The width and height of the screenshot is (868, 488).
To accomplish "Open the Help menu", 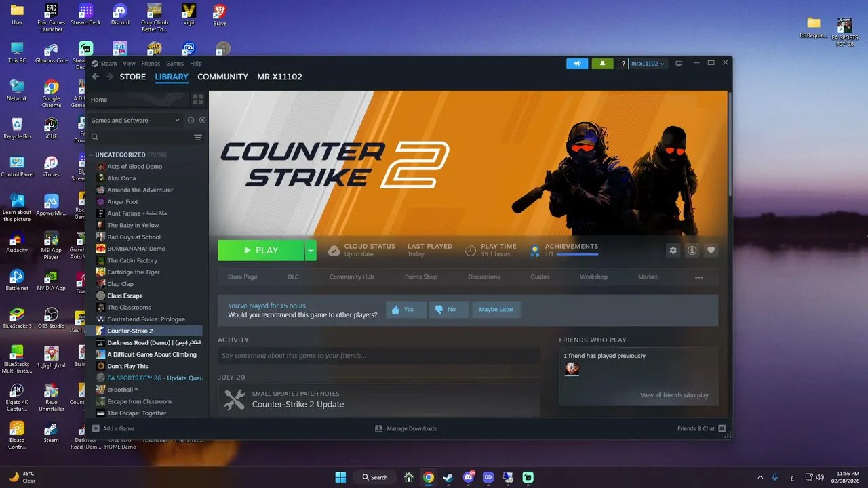I will 196,64.
